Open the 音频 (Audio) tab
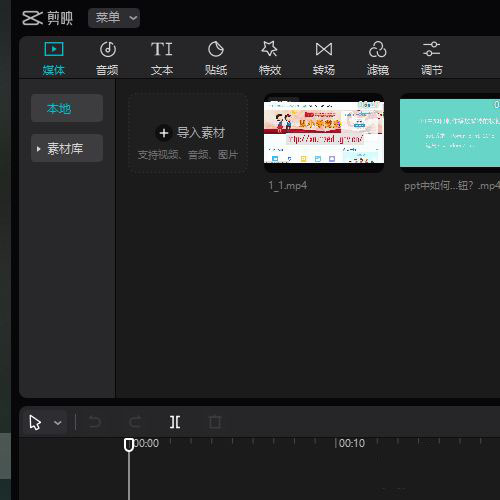 [107, 58]
